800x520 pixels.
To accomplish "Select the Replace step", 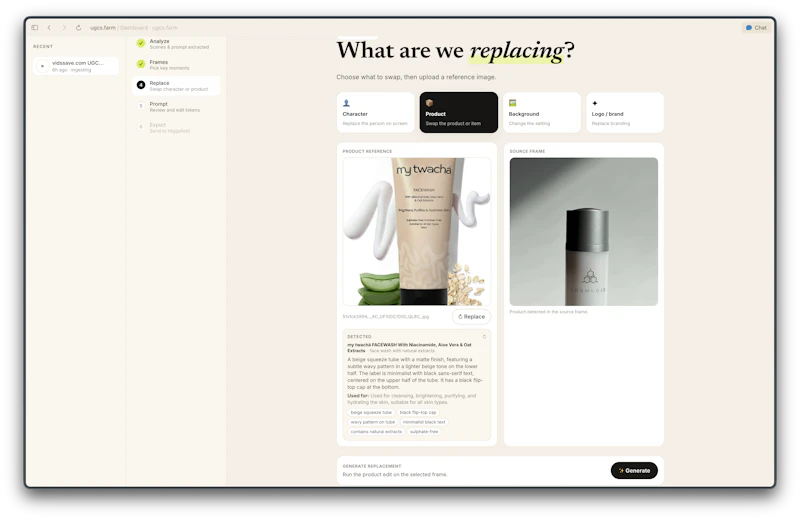I will tap(176, 86).
